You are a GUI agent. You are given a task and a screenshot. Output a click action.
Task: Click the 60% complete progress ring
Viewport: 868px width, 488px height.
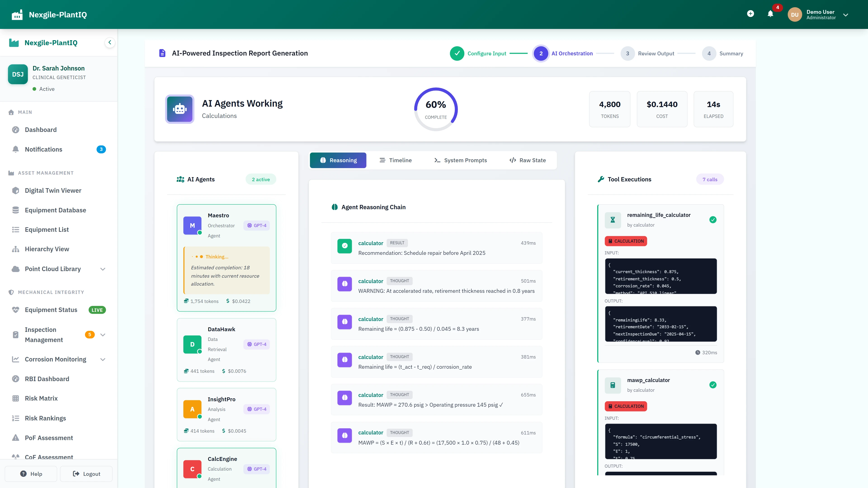(x=436, y=109)
